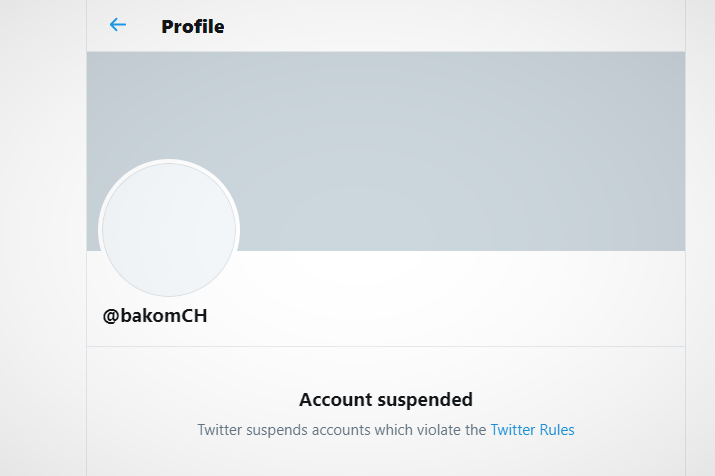Image resolution: width=715 pixels, height=476 pixels.
Task: Click the divider line below @bakomCH
Action: pyautogui.click(x=385, y=346)
